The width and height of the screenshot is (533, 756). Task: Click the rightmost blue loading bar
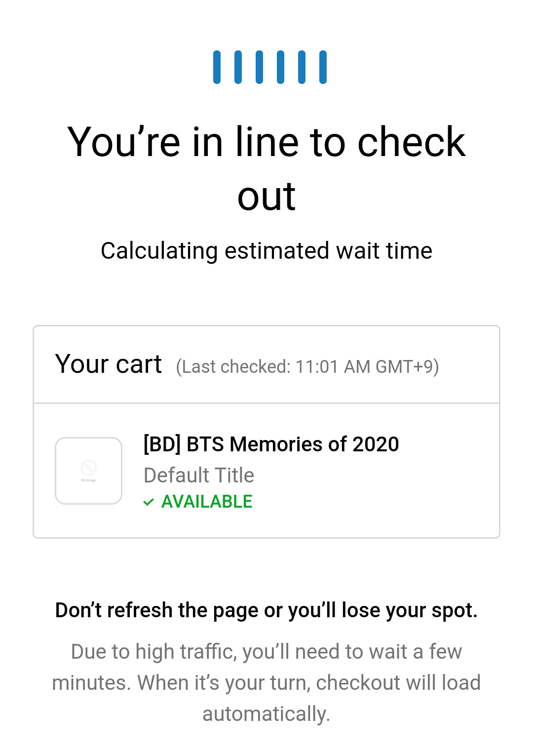323,67
